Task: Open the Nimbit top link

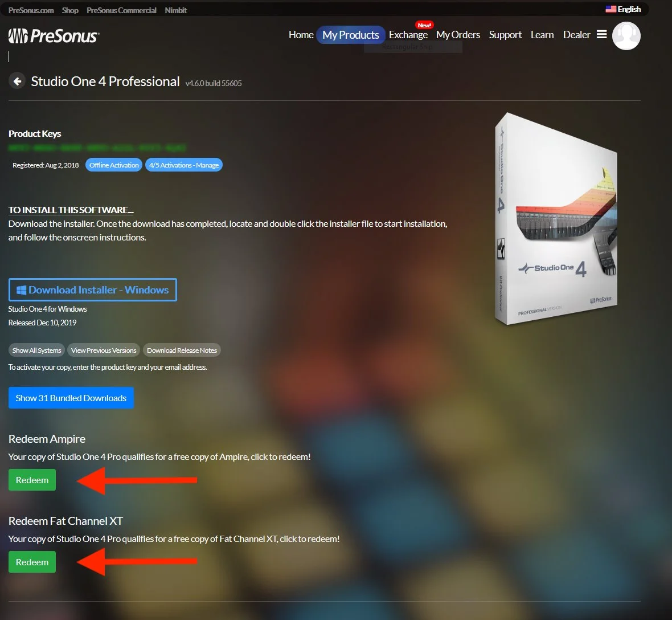Action: point(176,10)
